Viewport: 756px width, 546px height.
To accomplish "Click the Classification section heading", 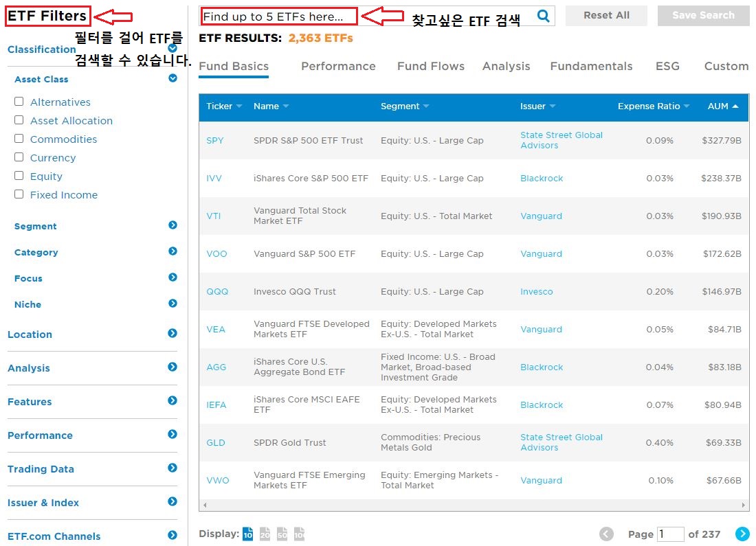I will [x=41, y=49].
